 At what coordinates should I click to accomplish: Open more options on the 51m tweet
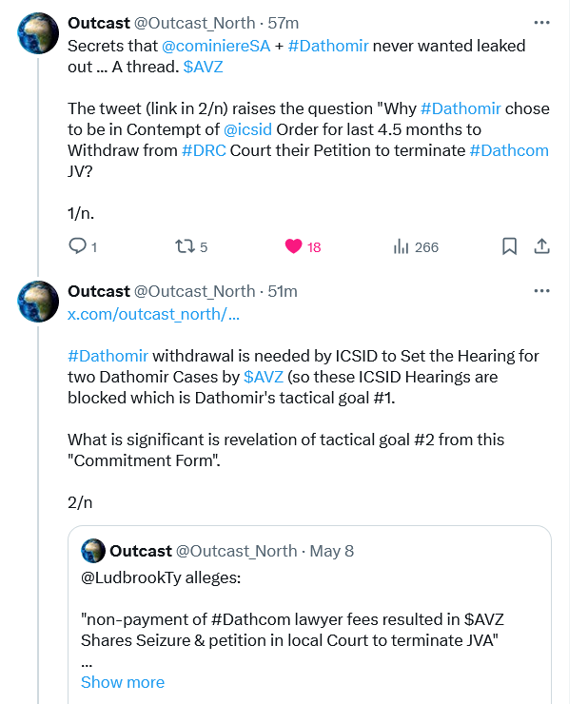coord(541,291)
